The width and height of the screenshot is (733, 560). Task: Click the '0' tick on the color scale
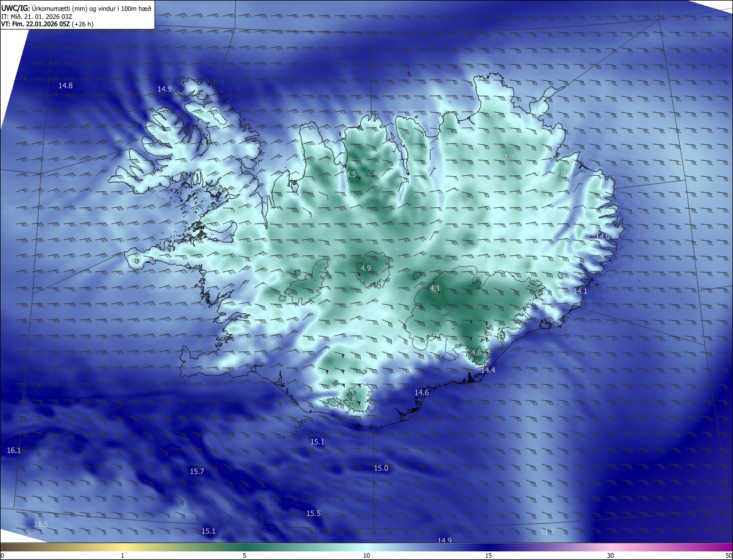tap(2, 555)
